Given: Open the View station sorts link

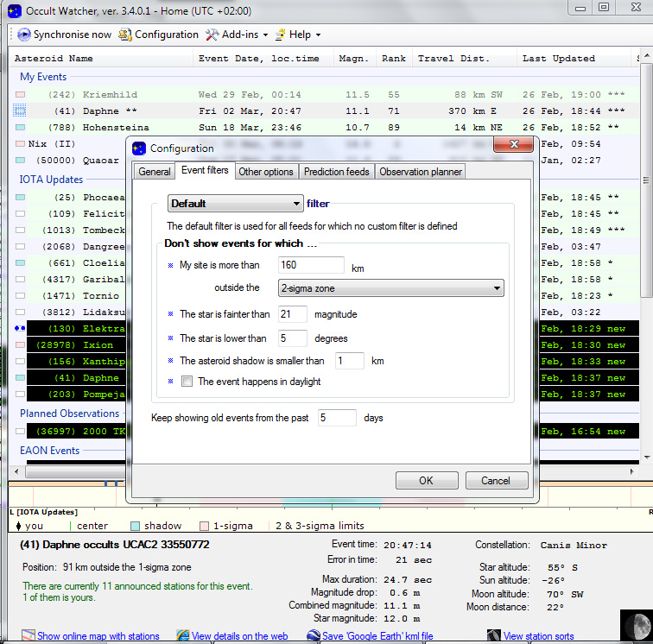Looking at the screenshot, I should click(x=538, y=635).
